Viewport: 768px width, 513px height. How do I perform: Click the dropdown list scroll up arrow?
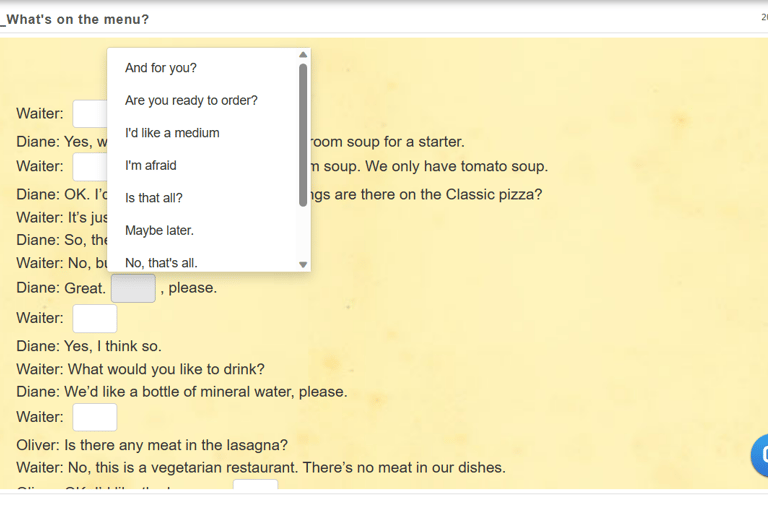(303, 54)
